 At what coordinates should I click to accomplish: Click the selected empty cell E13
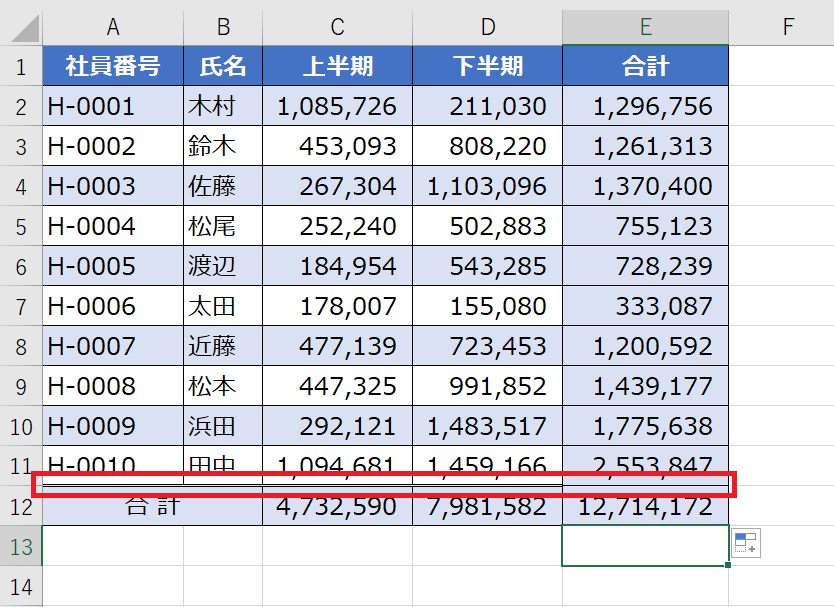point(645,546)
